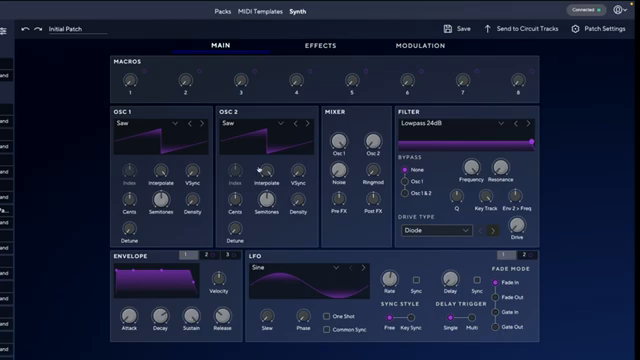Click the filter Frequency knob
640x360 pixels.
pyautogui.click(x=471, y=167)
